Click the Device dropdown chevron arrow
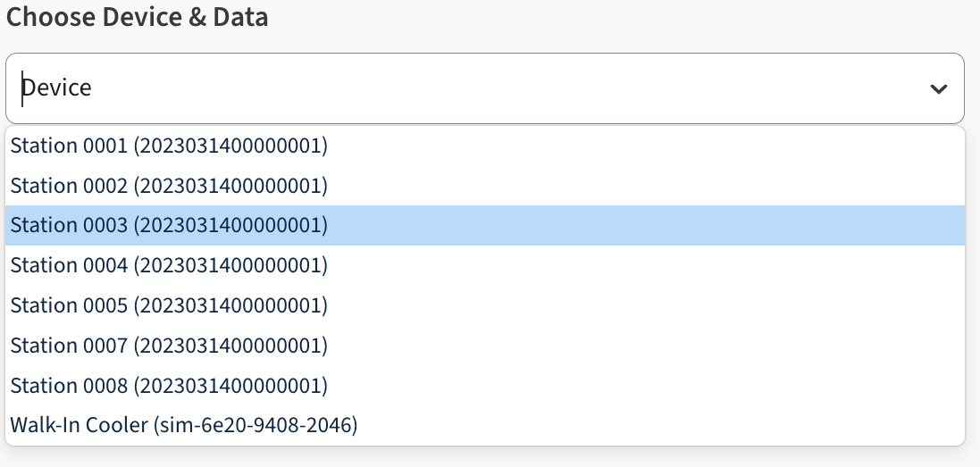Image resolution: width=980 pixels, height=467 pixels. tap(938, 88)
